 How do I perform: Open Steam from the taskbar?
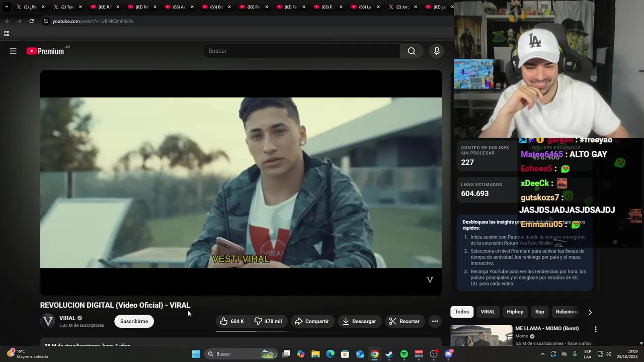click(x=389, y=354)
